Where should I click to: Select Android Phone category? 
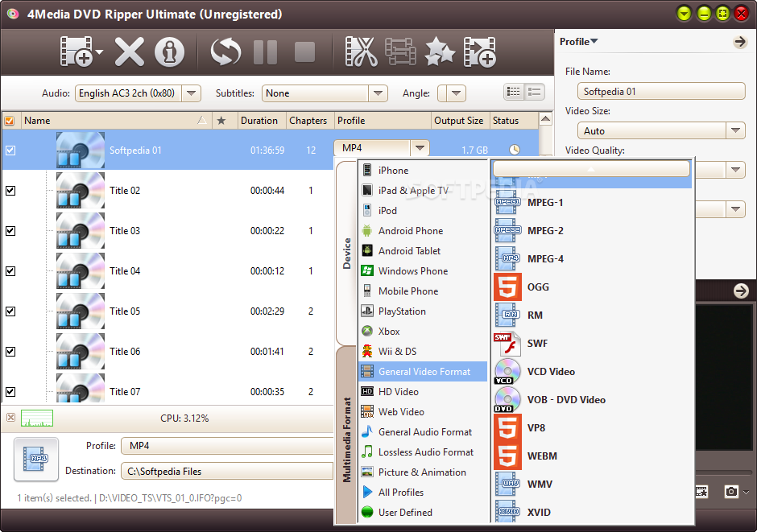coord(423,230)
